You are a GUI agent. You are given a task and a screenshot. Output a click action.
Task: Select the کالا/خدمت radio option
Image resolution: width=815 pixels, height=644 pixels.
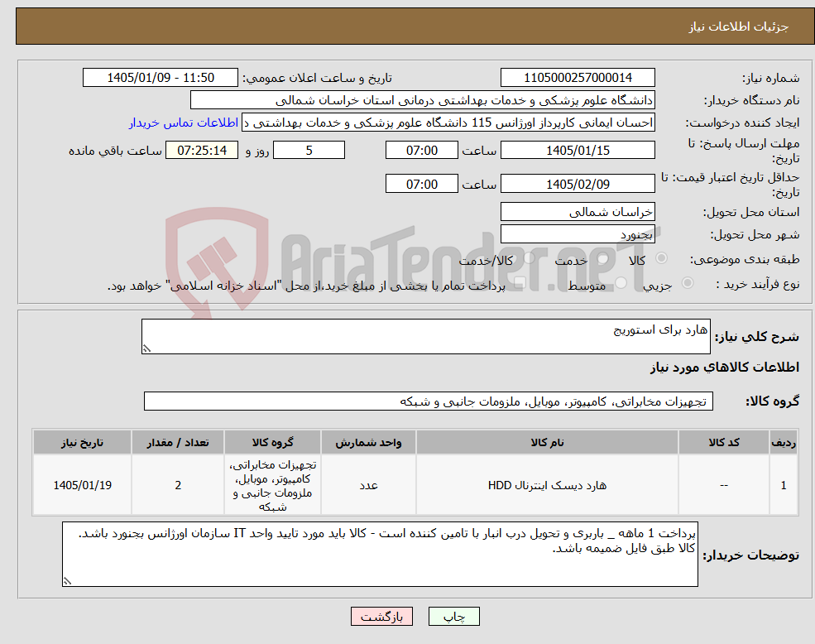(x=529, y=257)
